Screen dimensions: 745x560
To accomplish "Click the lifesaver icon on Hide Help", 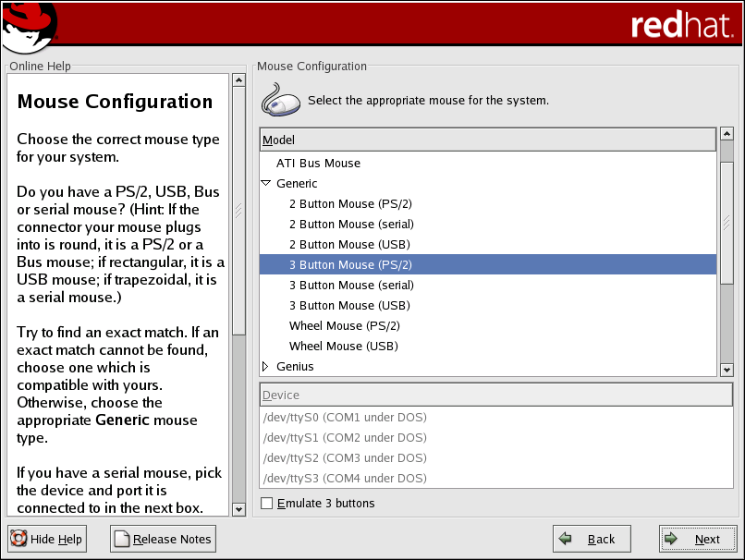I will [18, 539].
